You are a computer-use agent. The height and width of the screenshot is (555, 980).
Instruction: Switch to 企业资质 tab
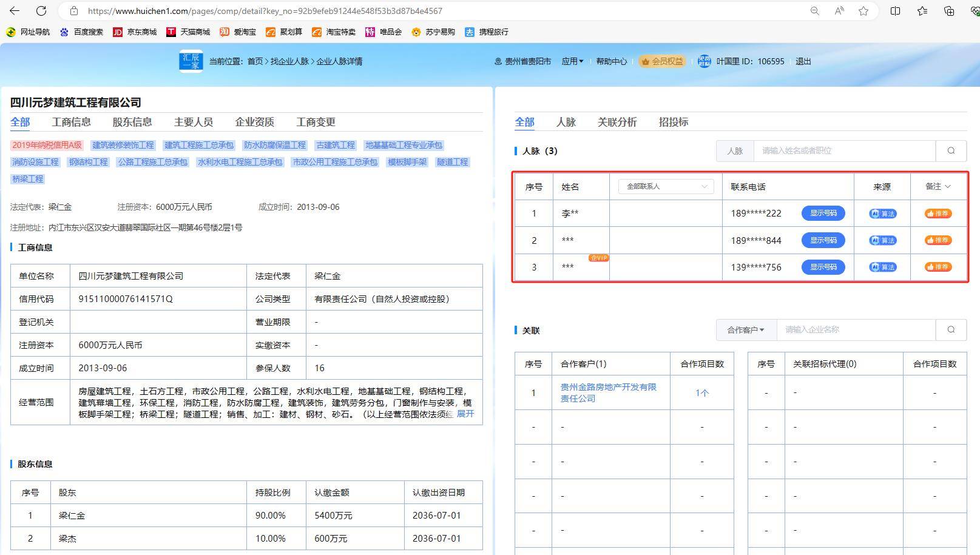click(x=255, y=122)
